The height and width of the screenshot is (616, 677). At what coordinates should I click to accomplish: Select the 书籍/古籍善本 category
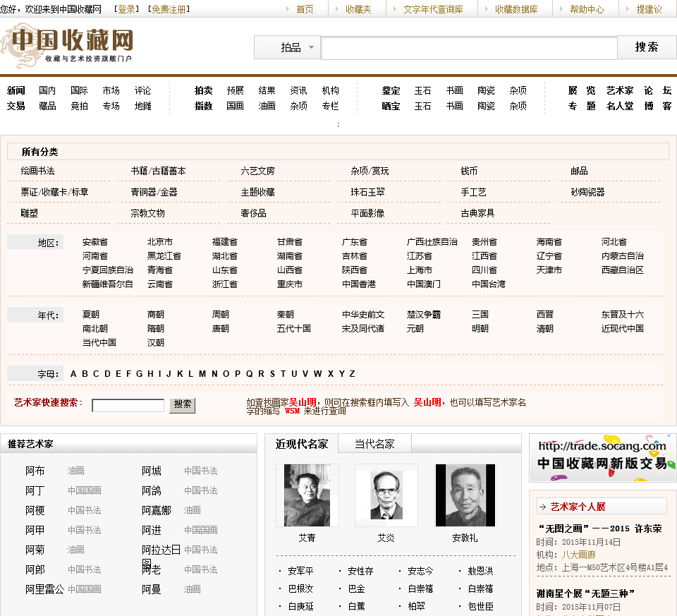(159, 171)
